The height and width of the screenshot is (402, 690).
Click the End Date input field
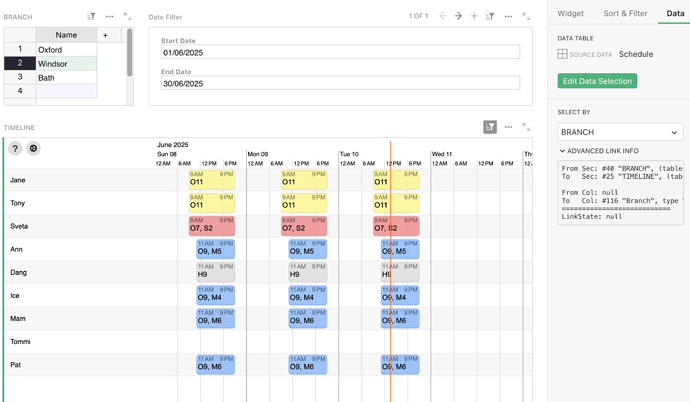[340, 83]
